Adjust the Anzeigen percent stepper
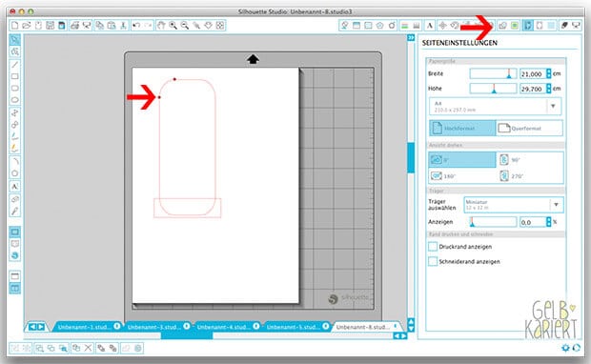This screenshot has width=591, height=364. pyautogui.click(x=549, y=222)
